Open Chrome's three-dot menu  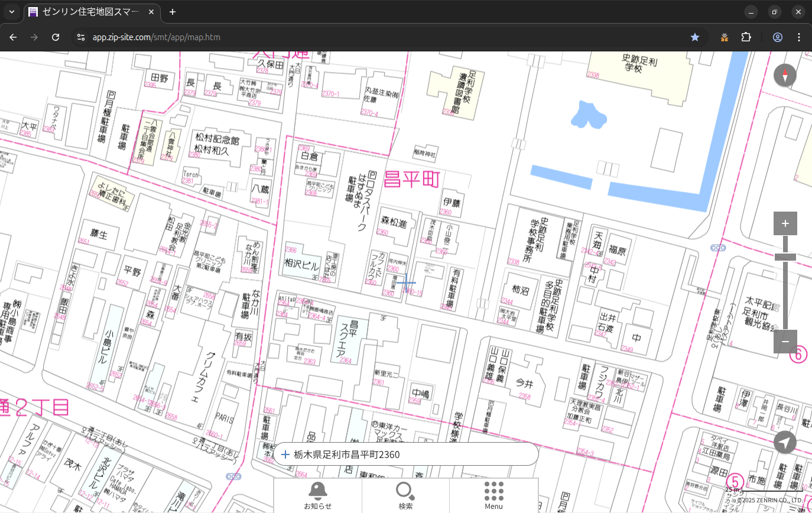(x=799, y=37)
